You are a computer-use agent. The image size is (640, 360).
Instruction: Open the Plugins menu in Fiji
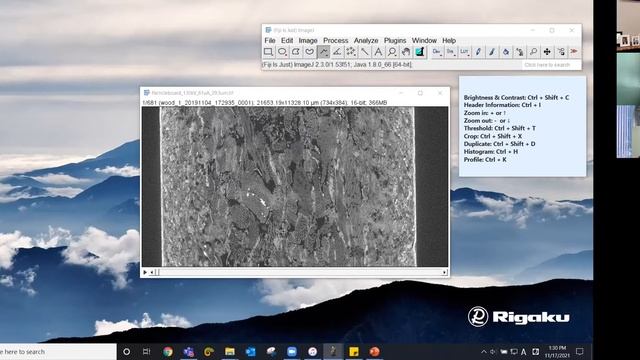click(x=395, y=40)
